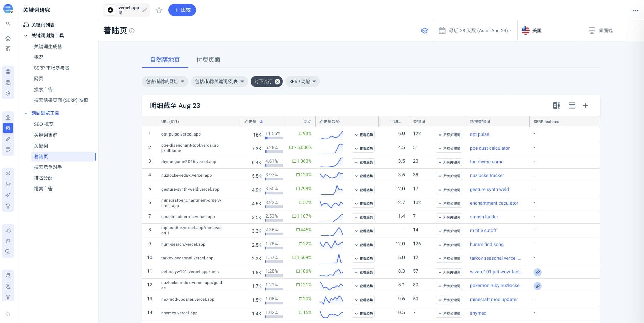
Task: Click SERP feature link icon for nuzlocke-redux guides row
Action: [x=537, y=286]
